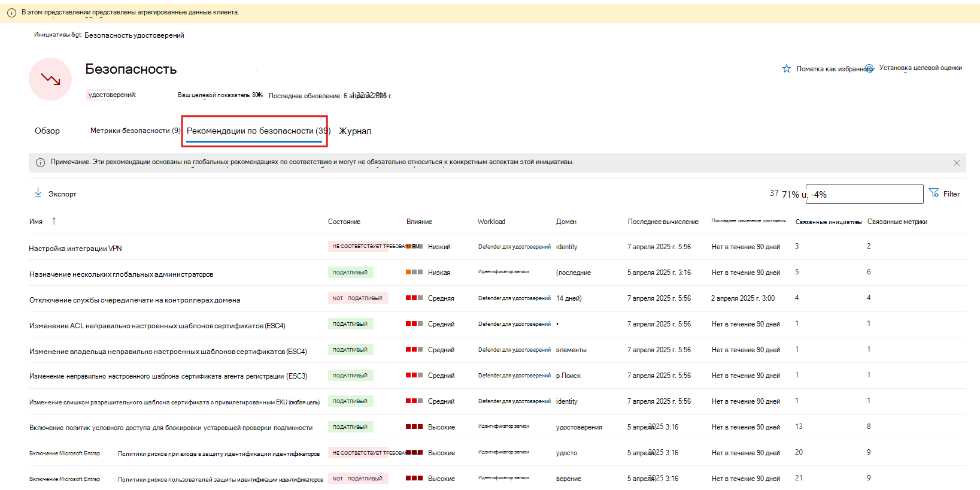Sort by Связанные инициативы column header
The height and width of the screenshot is (490, 980).
(829, 222)
